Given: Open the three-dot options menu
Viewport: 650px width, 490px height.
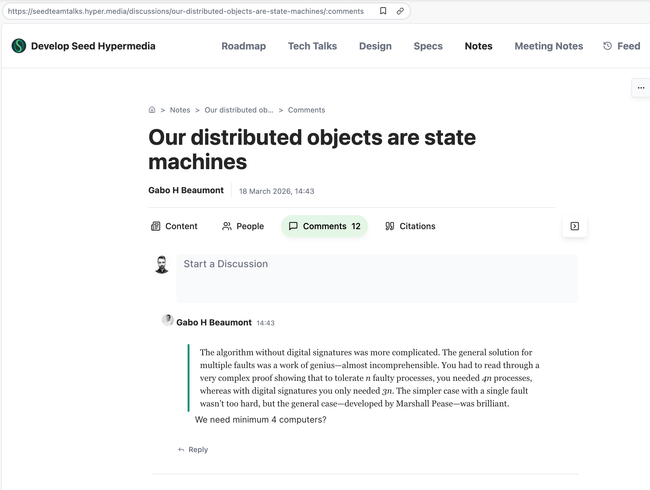Looking at the screenshot, I should point(640,88).
